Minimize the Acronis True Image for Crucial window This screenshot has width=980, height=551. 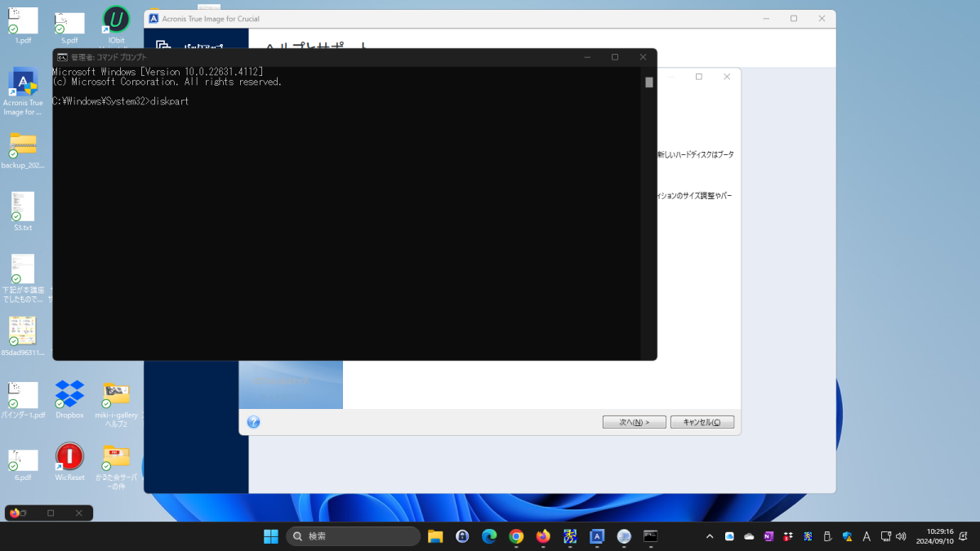765,18
